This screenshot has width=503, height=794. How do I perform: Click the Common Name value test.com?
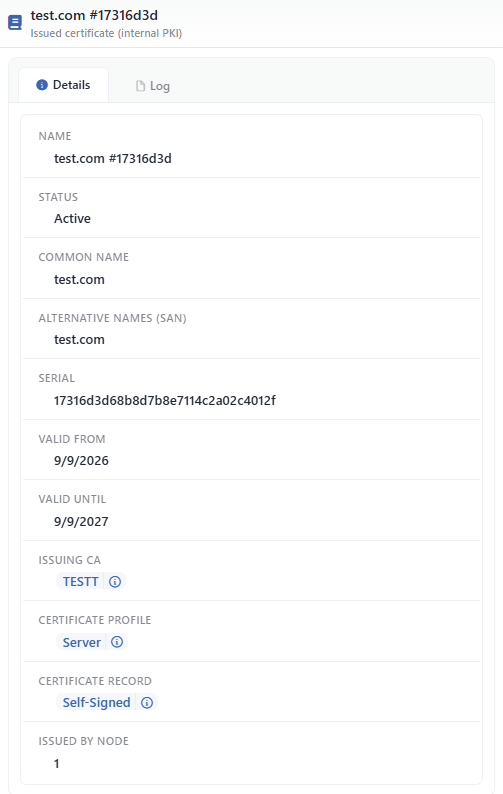[80, 280]
